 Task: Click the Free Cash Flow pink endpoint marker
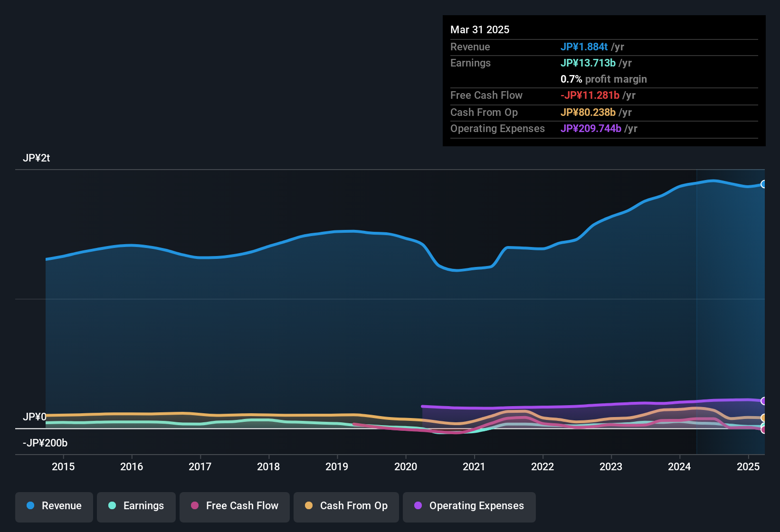tap(764, 430)
